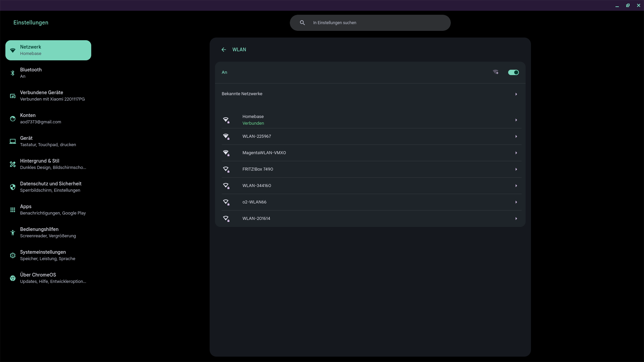The width and height of the screenshot is (644, 362).
Task: Click the add Wi-Fi network icon
Action: point(496,72)
